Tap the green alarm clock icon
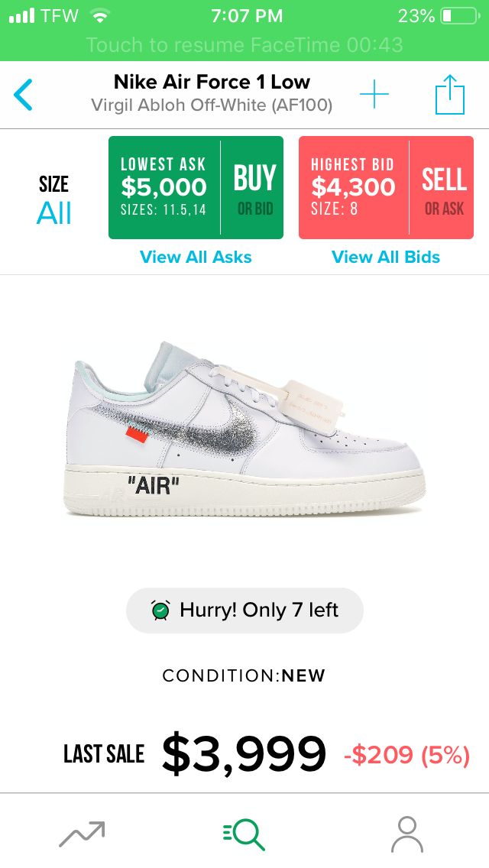 coord(160,610)
